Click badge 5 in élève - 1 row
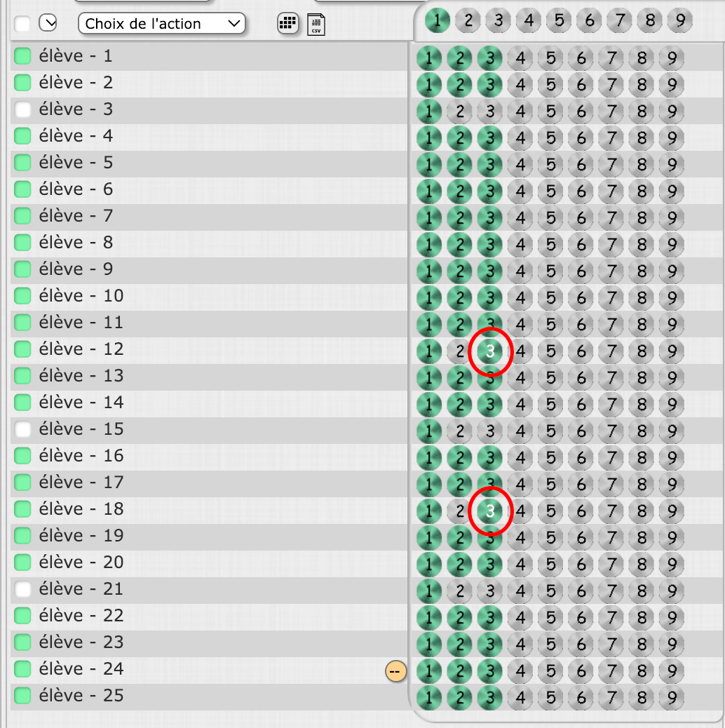This screenshot has width=725, height=728. click(x=550, y=58)
